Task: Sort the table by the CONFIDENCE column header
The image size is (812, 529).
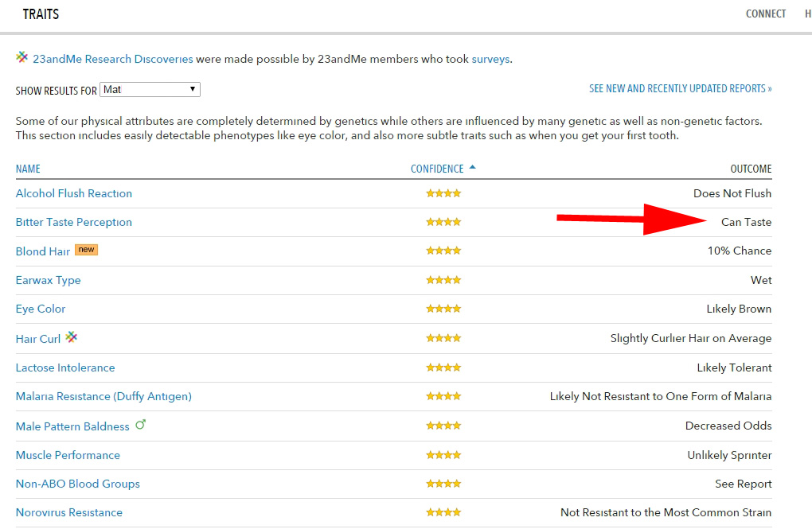Action: 437,169
